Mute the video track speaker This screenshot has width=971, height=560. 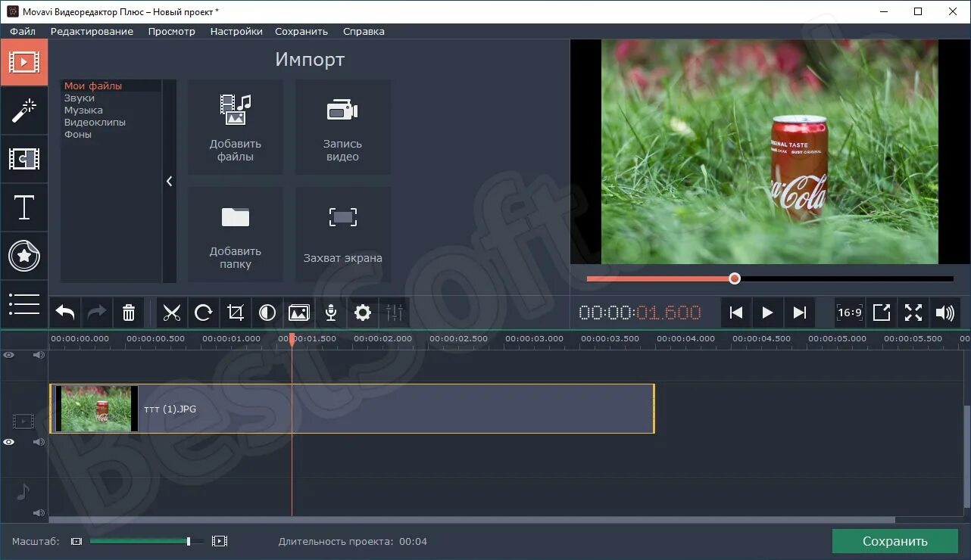point(39,442)
